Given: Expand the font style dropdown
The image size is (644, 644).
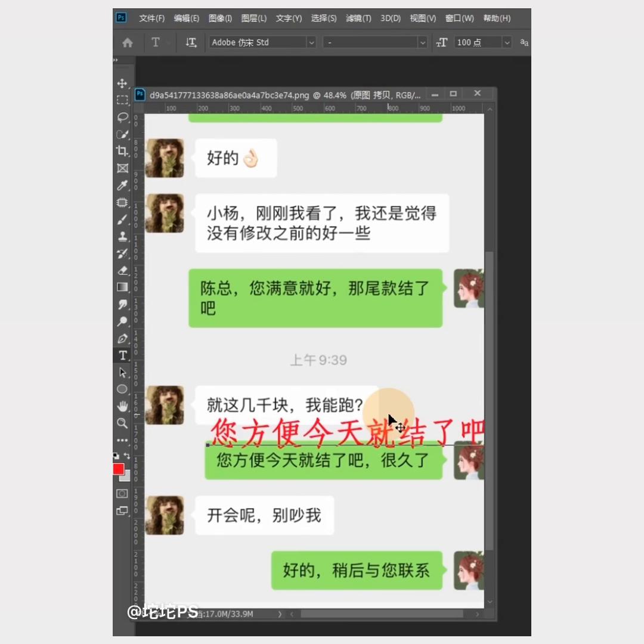Looking at the screenshot, I should [x=422, y=42].
